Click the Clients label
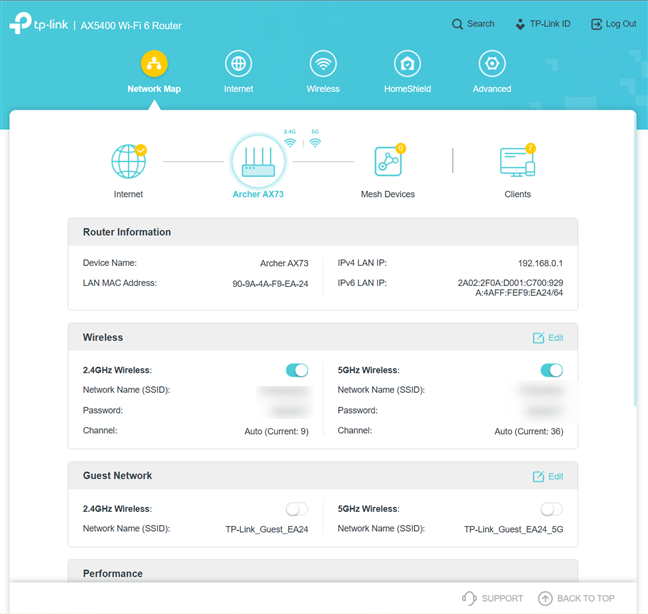Viewport: 648px width, 614px height. tap(517, 194)
